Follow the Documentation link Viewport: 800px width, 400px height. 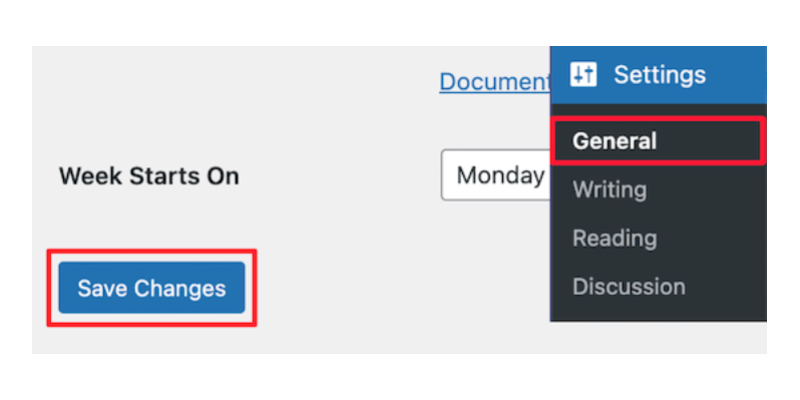pyautogui.click(x=495, y=81)
